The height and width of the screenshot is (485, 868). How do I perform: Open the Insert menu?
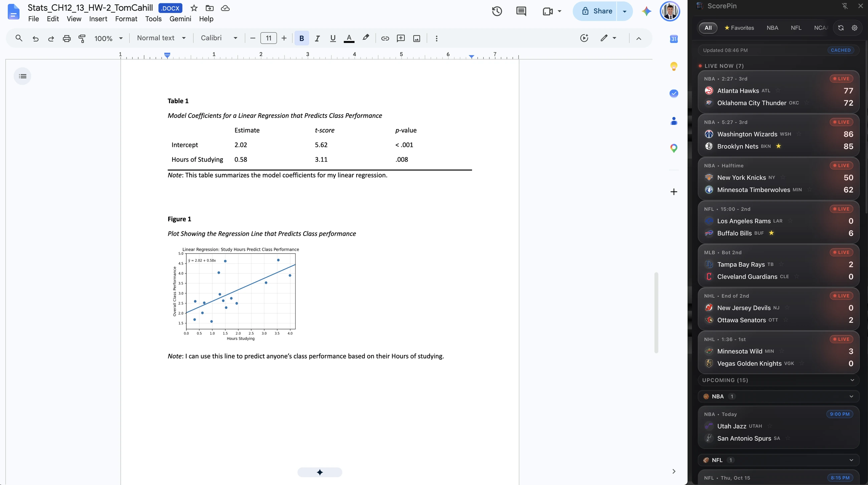(x=98, y=19)
